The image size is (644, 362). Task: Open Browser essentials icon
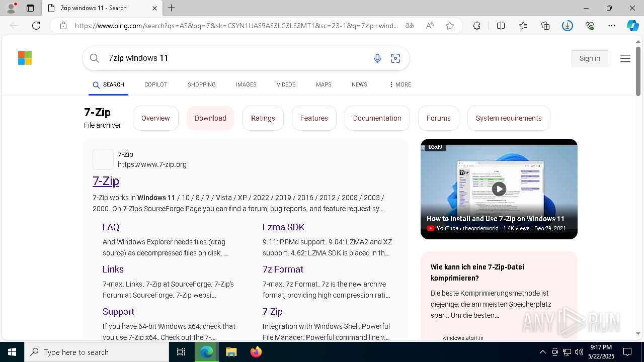[590, 26]
